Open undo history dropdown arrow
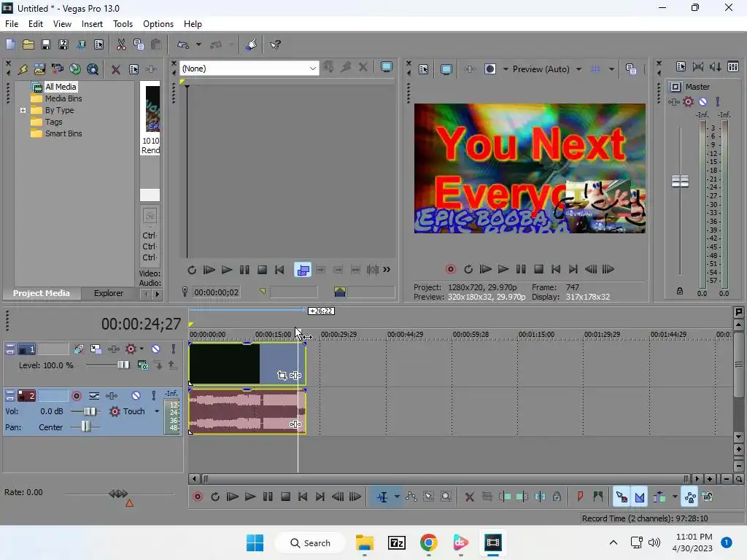 coord(198,44)
